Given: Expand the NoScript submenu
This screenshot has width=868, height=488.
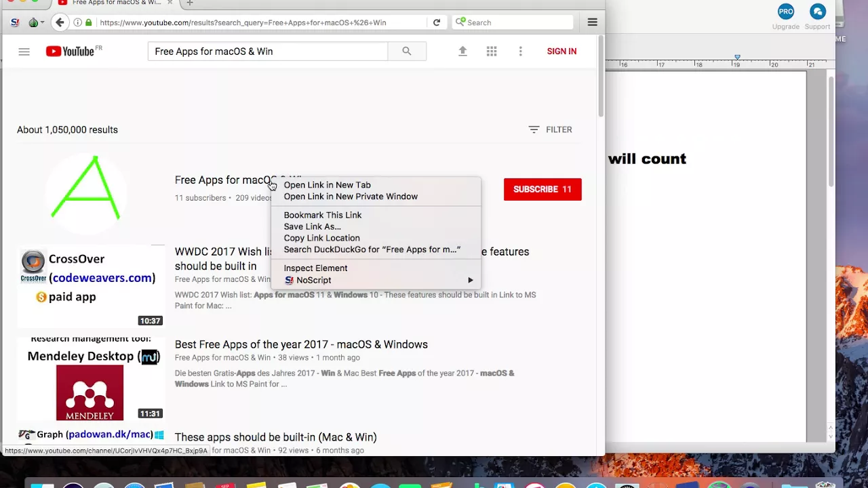Looking at the screenshot, I should click(376, 280).
